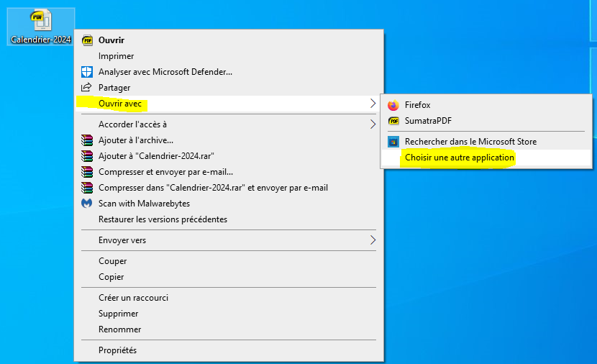Click the Firefox icon in the submenu
The image size is (597, 364).
pyautogui.click(x=393, y=105)
